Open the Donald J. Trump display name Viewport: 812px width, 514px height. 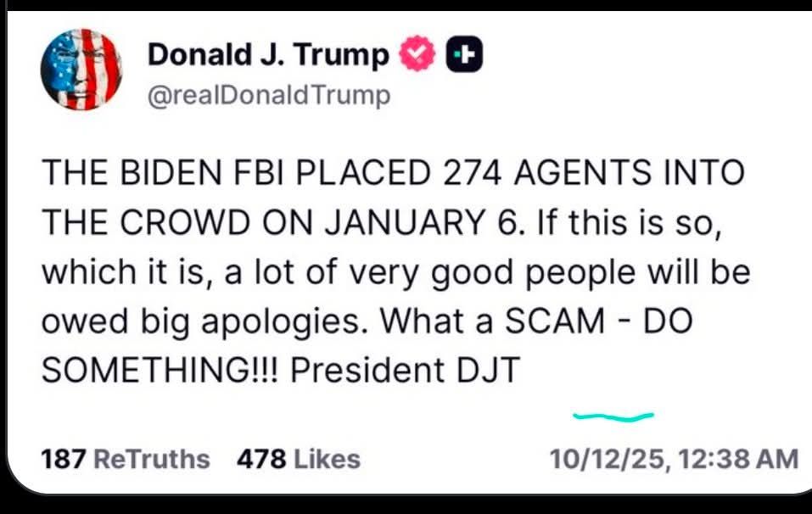click(x=268, y=54)
